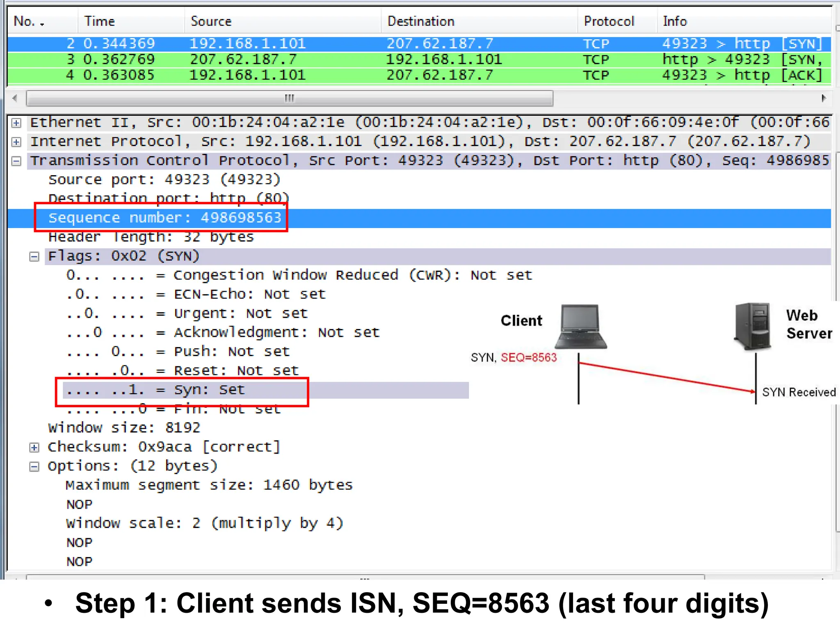The width and height of the screenshot is (840, 630).
Task: Select the Header length: 32 bytes line
Action: click(151, 237)
